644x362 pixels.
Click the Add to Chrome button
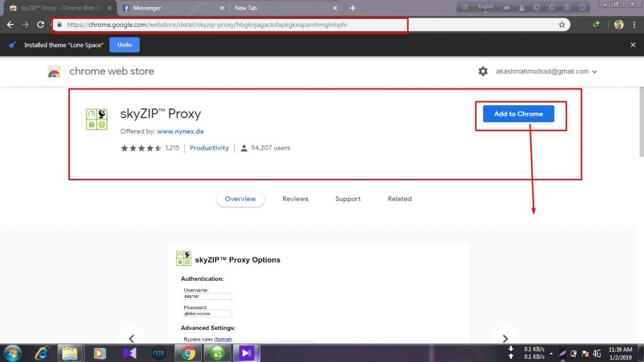pos(518,114)
